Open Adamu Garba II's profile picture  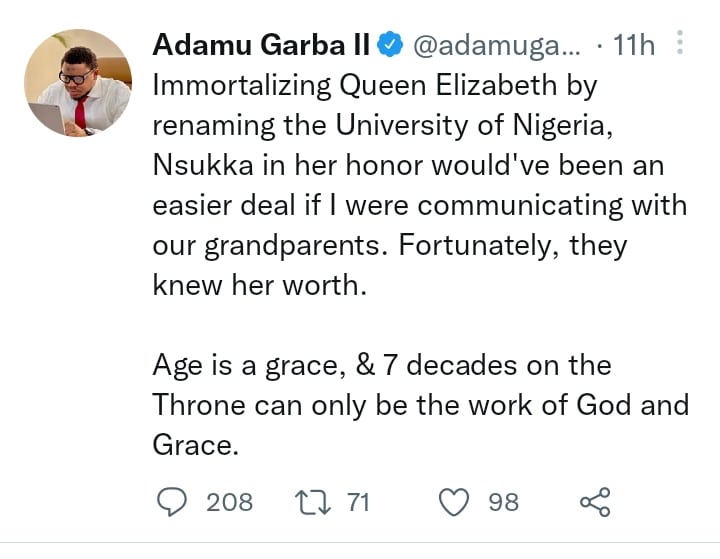(77, 82)
